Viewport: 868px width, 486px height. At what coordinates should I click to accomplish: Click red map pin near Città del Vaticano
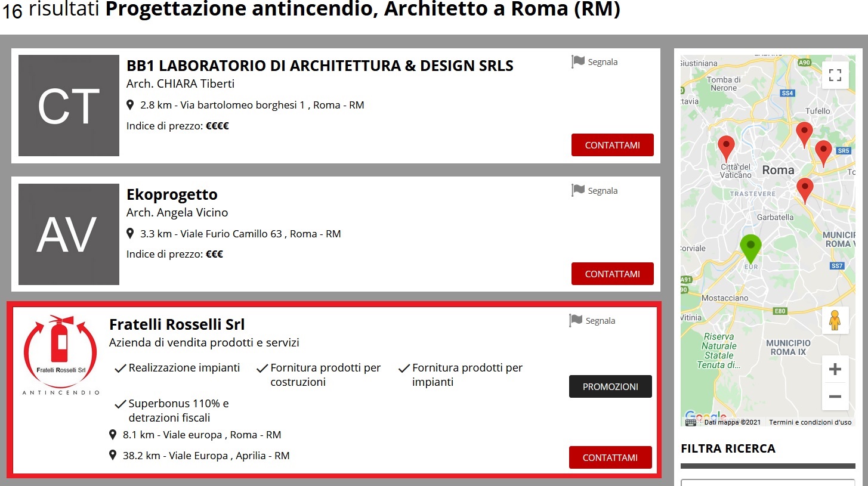(726, 149)
